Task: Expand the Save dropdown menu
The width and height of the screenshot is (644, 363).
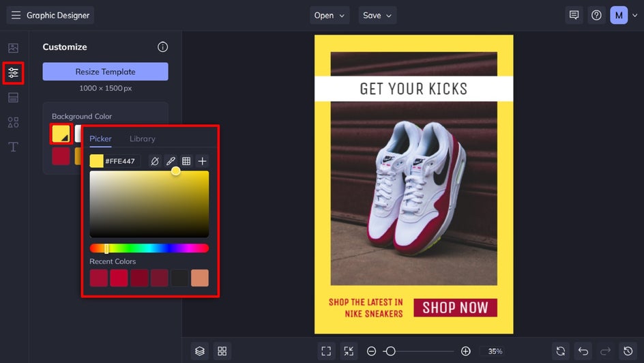Action: [x=377, y=15]
